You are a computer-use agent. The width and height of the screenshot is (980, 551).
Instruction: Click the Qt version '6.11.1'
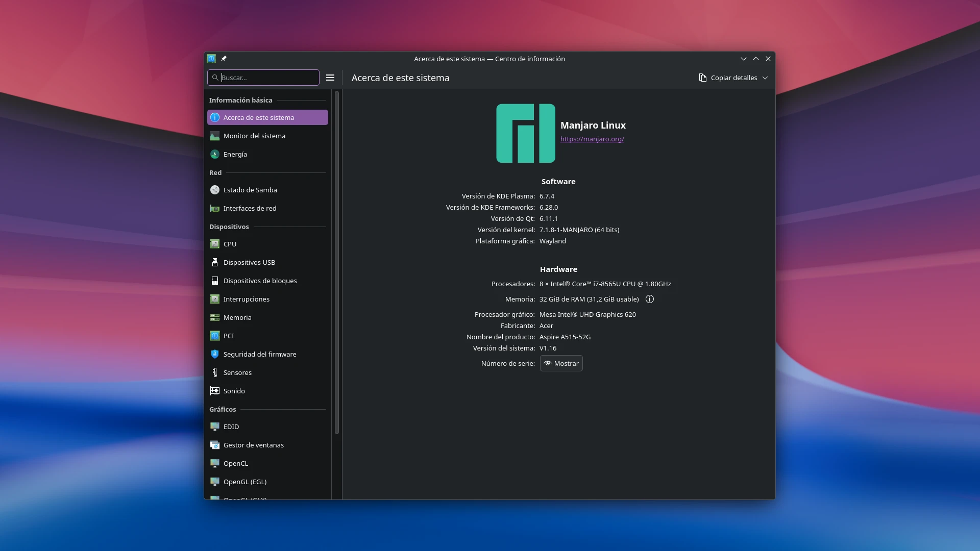549,218
